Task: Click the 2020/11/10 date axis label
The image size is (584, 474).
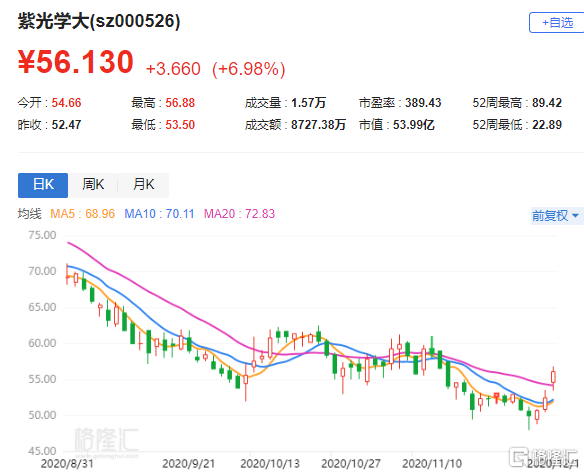Action: point(432,464)
